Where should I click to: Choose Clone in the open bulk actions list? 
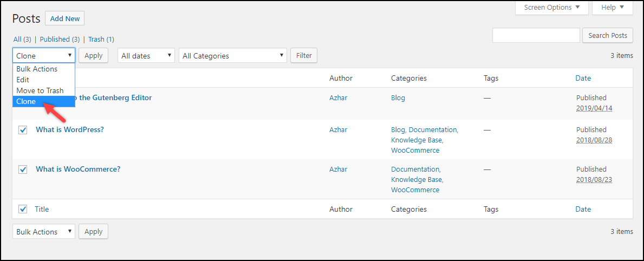click(x=43, y=101)
